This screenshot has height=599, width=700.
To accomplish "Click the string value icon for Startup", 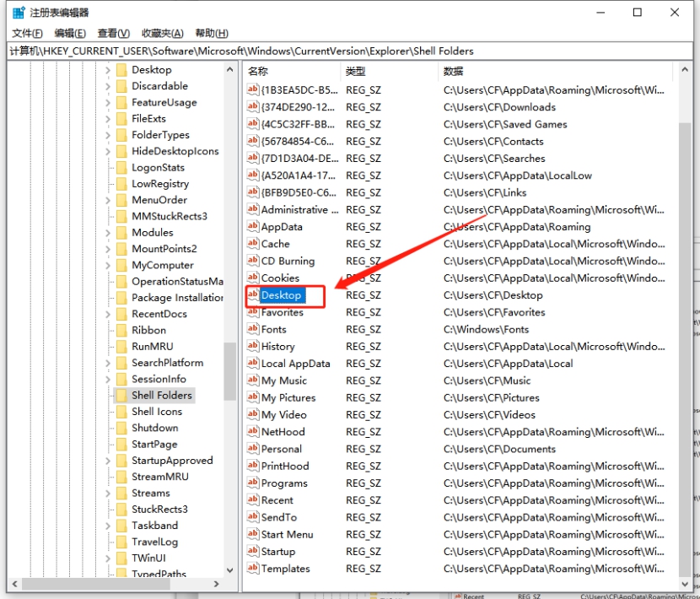I will 253,551.
